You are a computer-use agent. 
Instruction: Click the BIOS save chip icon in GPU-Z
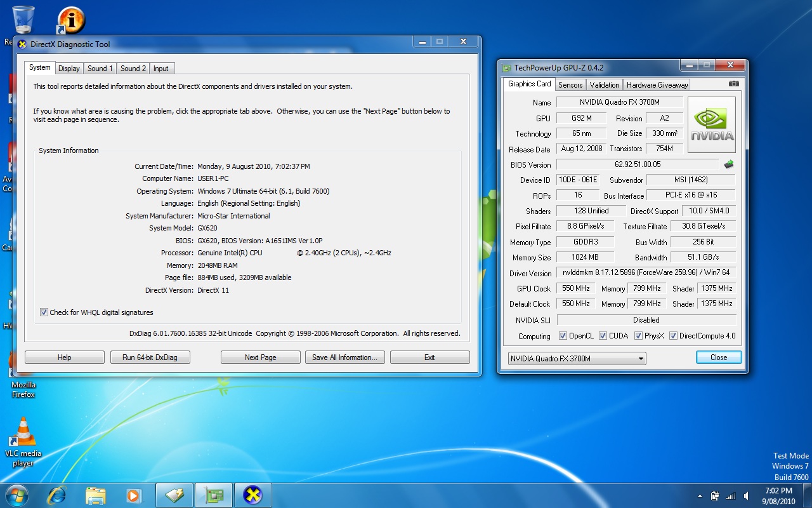(729, 164)
